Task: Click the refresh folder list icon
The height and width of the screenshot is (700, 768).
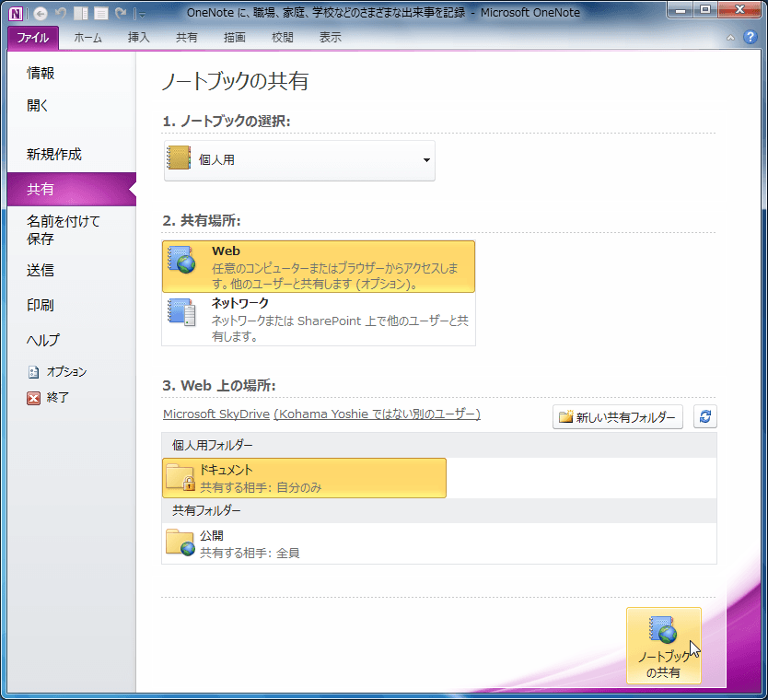Action: coord(704,417)
